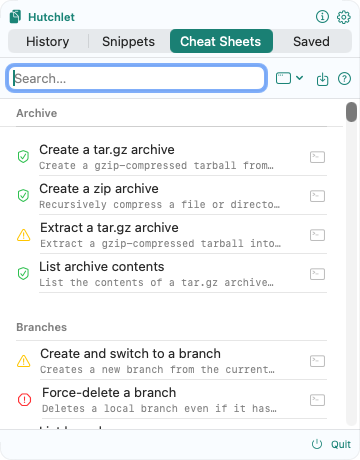The width and height of the screenshot is (360, 460).
Task: Run 'Force-delete a branch' in terminal icon
Action: coord(317,400)
